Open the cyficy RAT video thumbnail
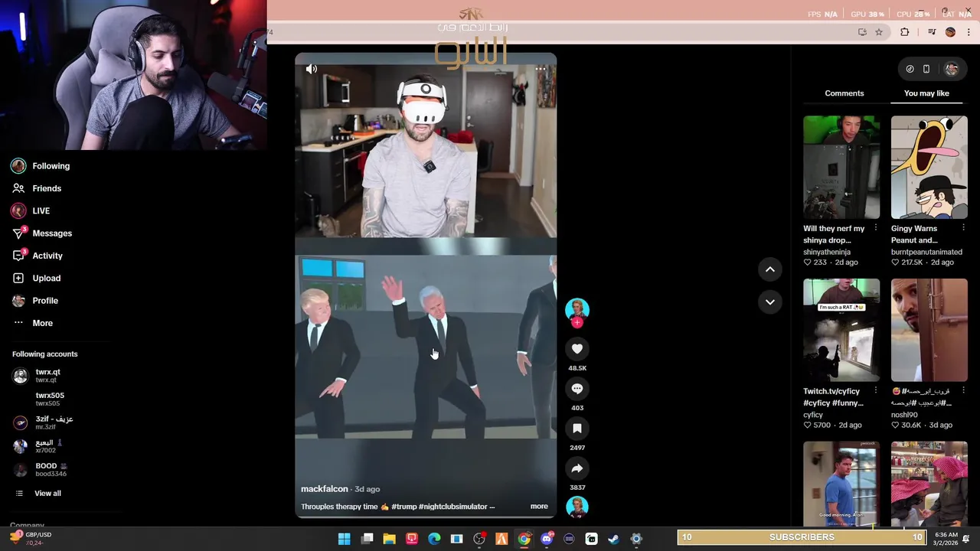Screen dimensions: 980x551 point(841,330)
